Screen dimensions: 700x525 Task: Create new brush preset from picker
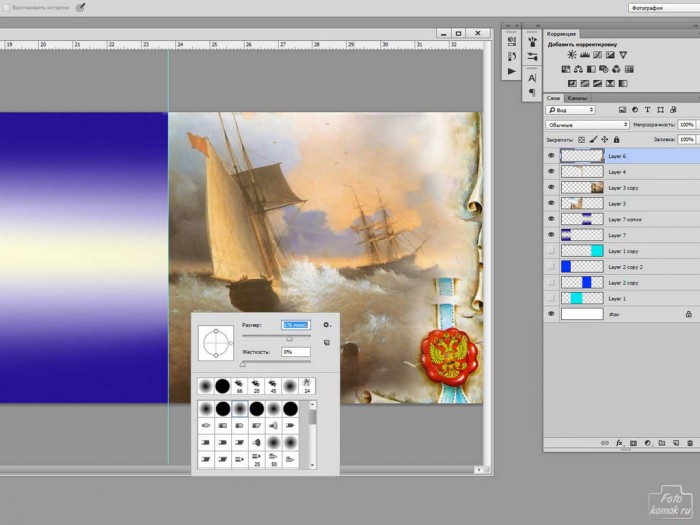327,342
